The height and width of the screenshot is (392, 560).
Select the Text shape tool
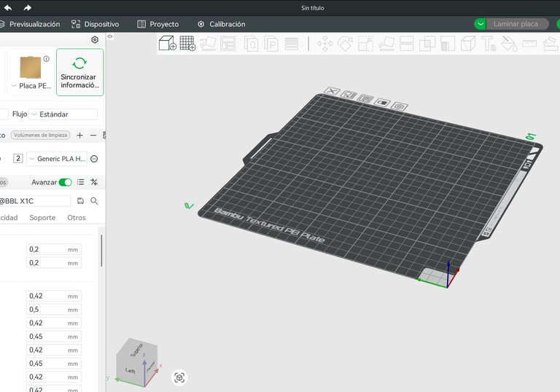pos(489,44)
